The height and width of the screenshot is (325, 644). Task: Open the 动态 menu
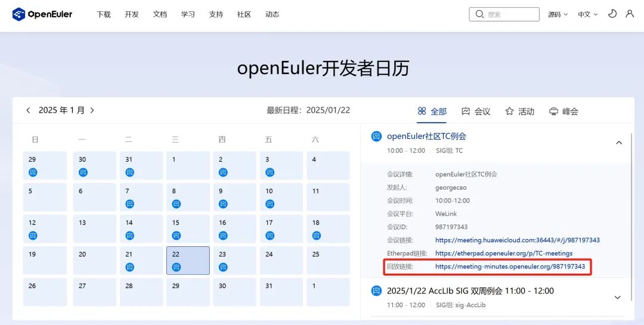[x=273, y=14]
